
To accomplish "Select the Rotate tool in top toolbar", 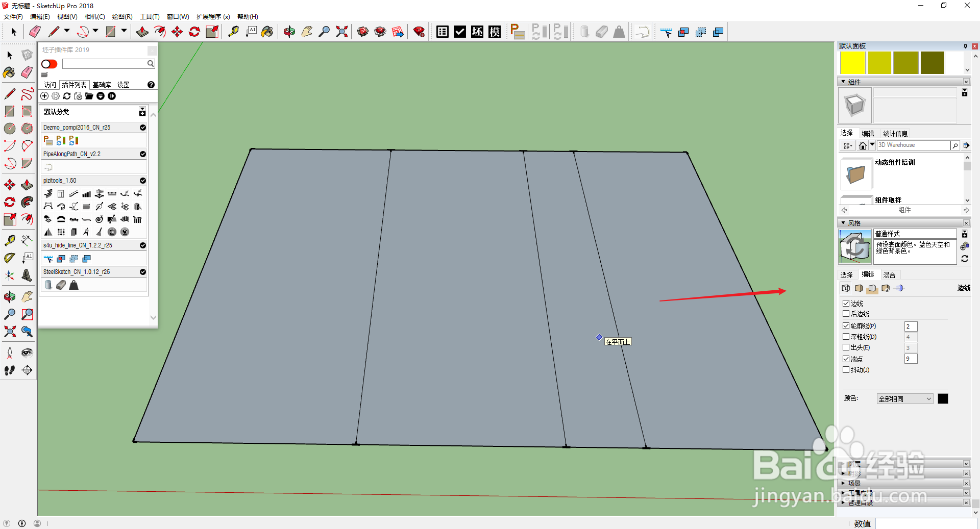I will click(x=194, y=32).
